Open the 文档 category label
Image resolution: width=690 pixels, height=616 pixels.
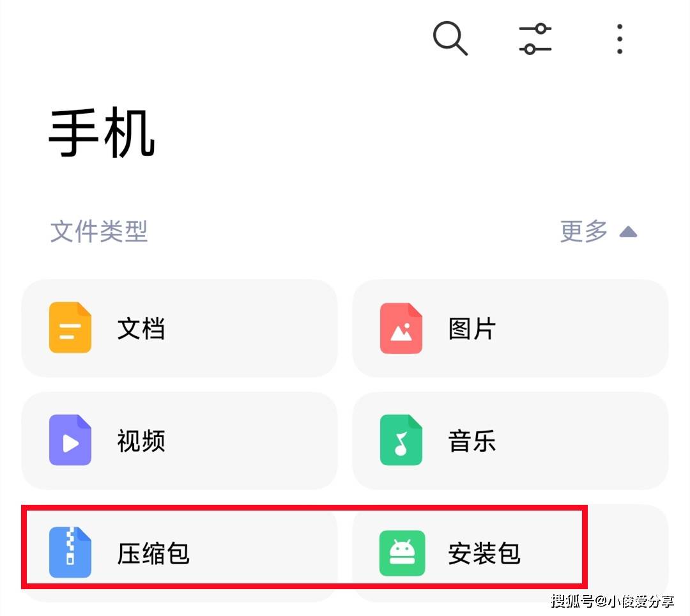(x=141, y=328)
